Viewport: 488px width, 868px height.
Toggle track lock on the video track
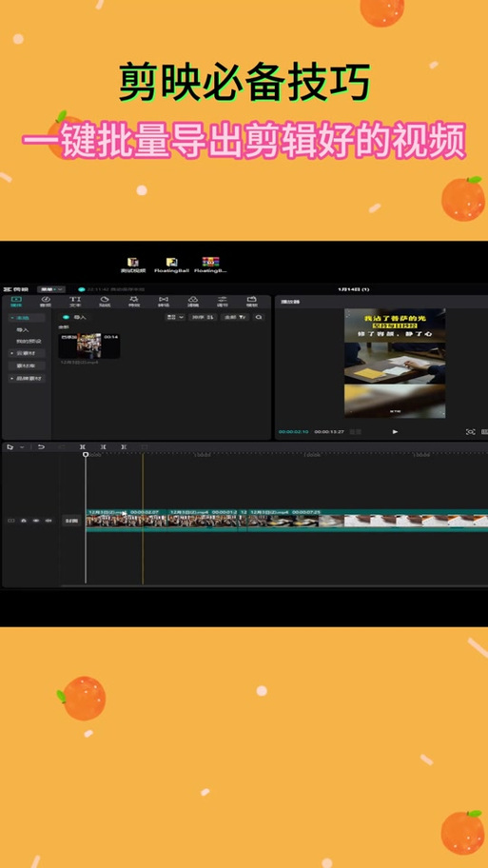click(24, 521)
